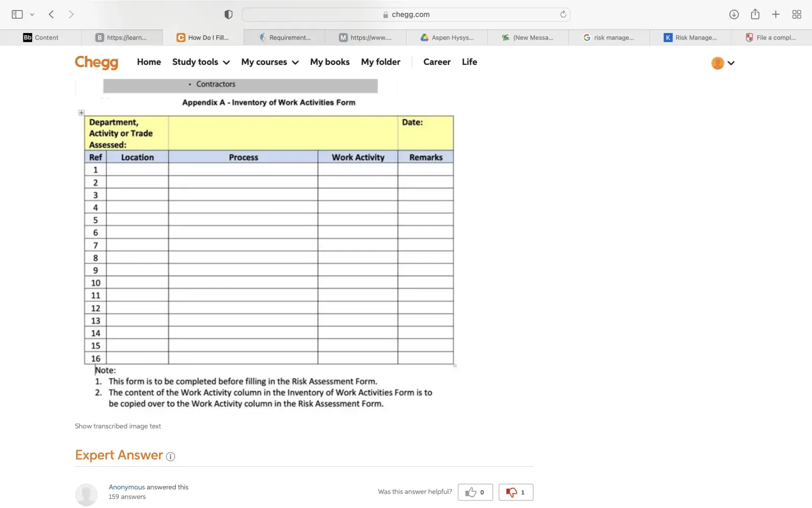Open My books in navigation
The height and width of the screenshot is (508, 812).
click(x=330, y=62)
